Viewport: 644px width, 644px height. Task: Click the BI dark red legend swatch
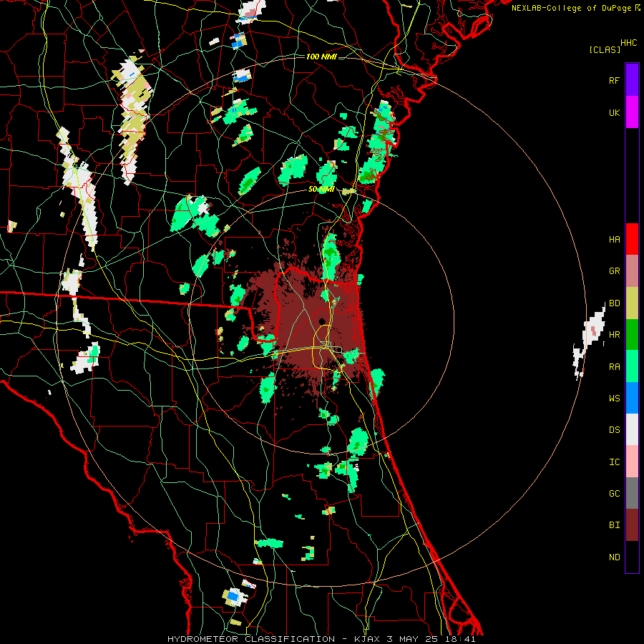coord(632,525)
